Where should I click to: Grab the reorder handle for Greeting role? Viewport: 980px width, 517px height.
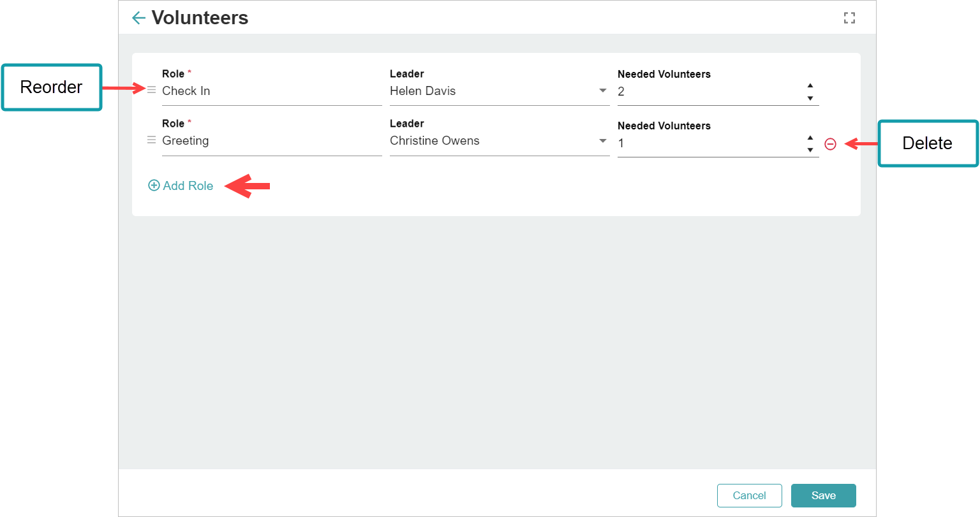(x=151, y=140)
